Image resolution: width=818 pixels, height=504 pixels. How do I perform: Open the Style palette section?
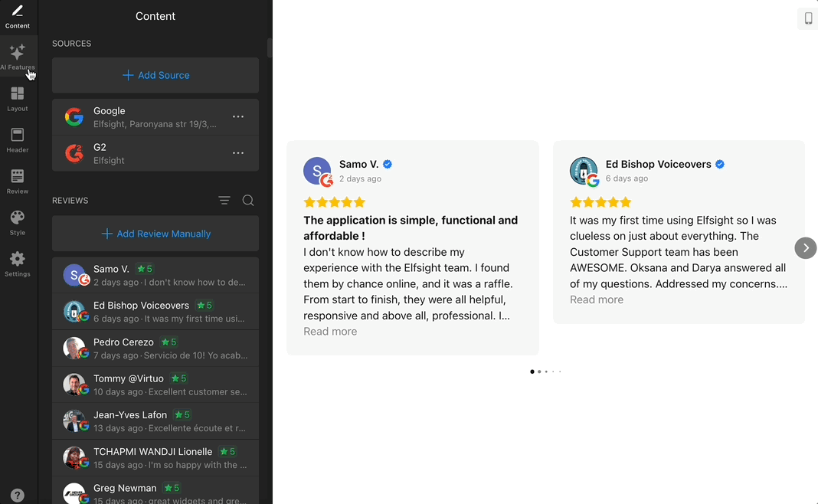18,223
